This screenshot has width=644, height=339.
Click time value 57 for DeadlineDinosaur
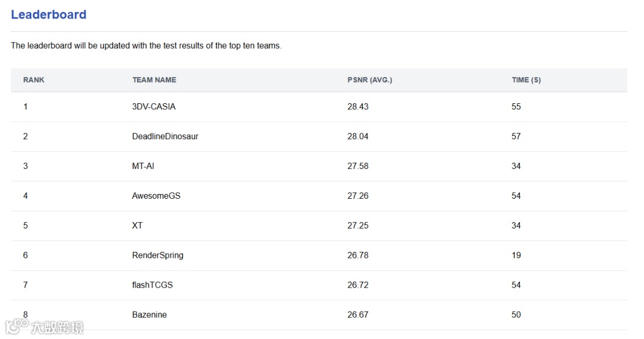[516, 137]
